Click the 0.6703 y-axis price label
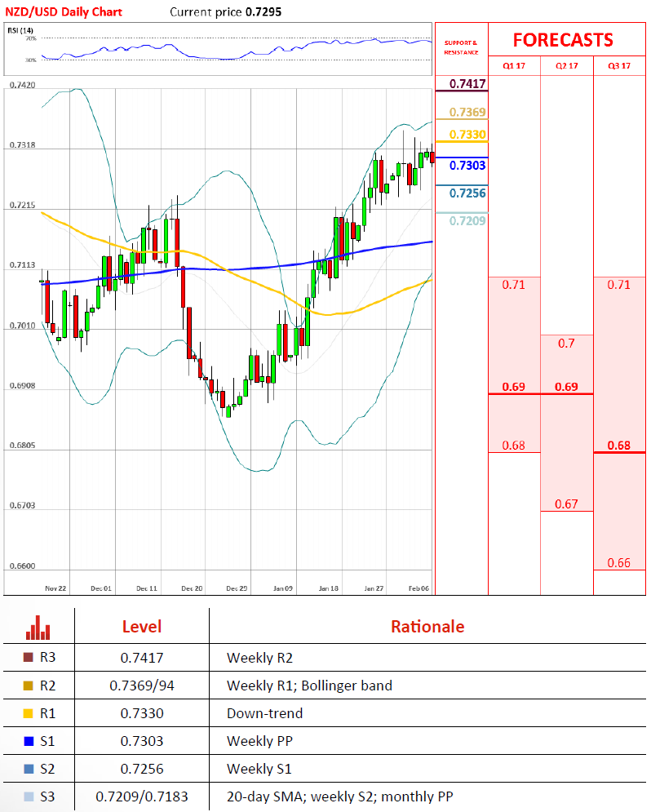The image size is (651, 812). click(x=23, y=505)
